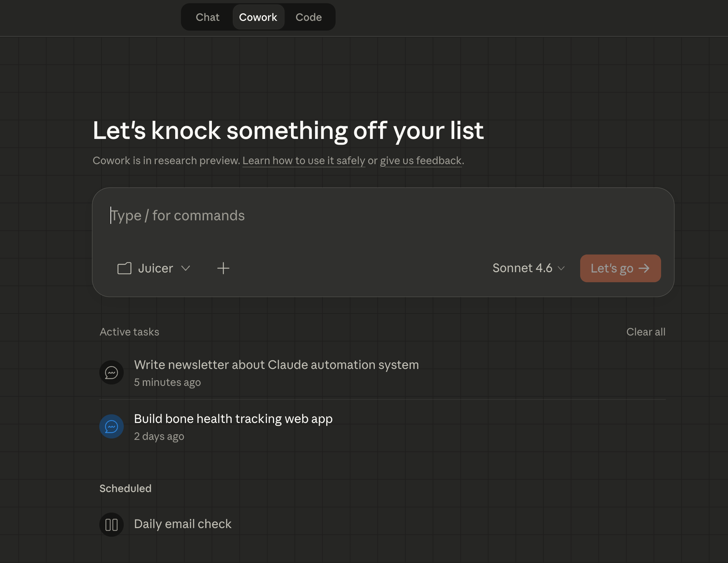Expand the Juicer folder dropdown chevron
Image resolution: width=728 pixels, height=563 pixels.
[x=186, y=268]
